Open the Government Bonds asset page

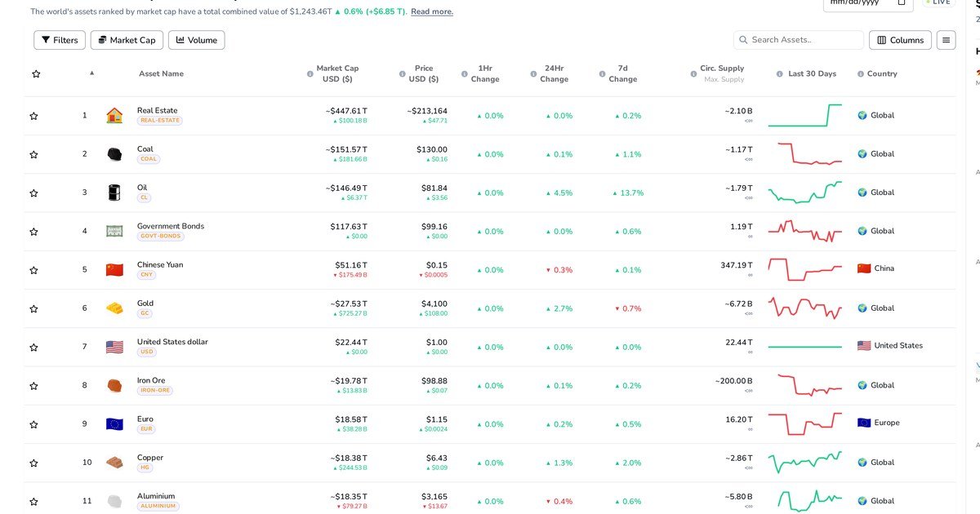[x=171, y=226]
